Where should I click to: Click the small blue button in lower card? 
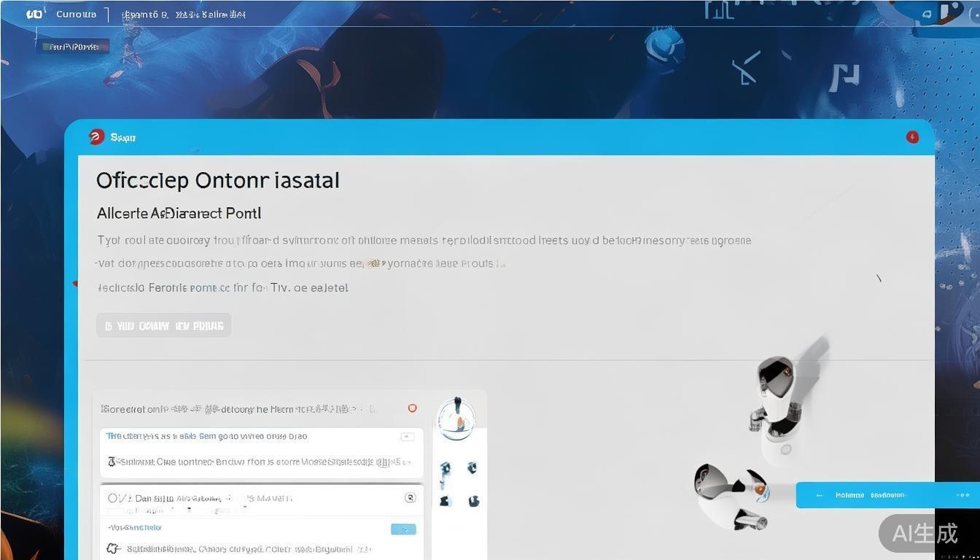(x=403, y=529)
